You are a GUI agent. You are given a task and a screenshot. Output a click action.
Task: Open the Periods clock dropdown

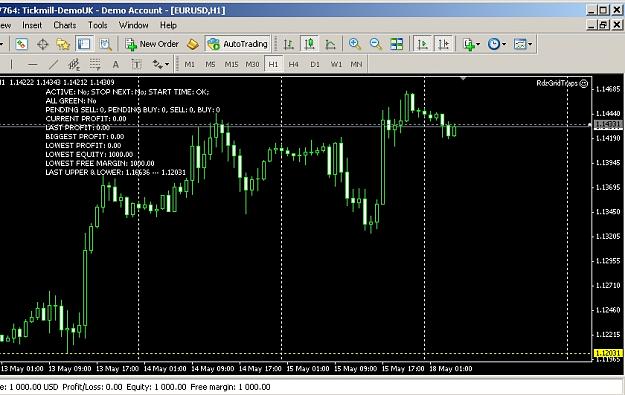coord(497,44)
